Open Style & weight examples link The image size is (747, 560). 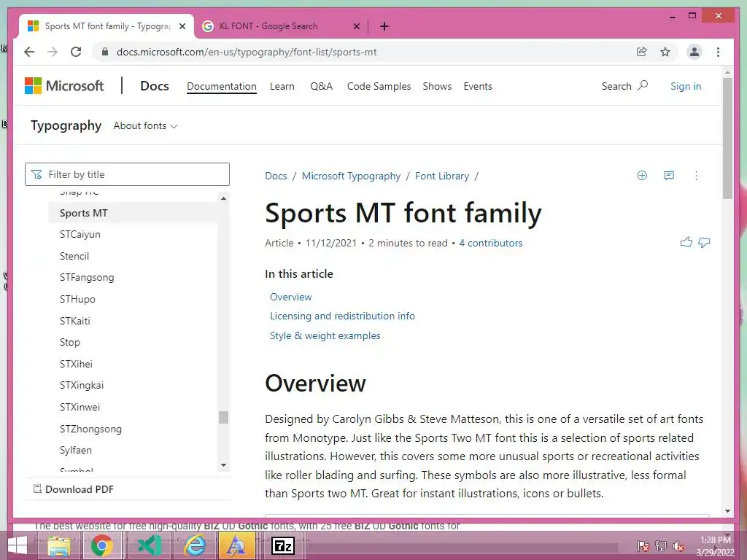click(x=325, y=335)
